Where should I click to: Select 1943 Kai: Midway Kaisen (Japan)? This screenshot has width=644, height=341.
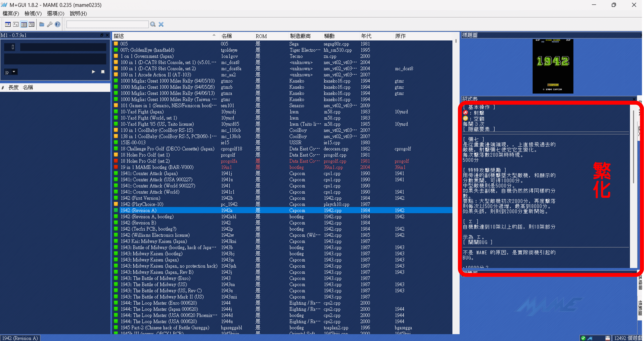coord(154,241)
